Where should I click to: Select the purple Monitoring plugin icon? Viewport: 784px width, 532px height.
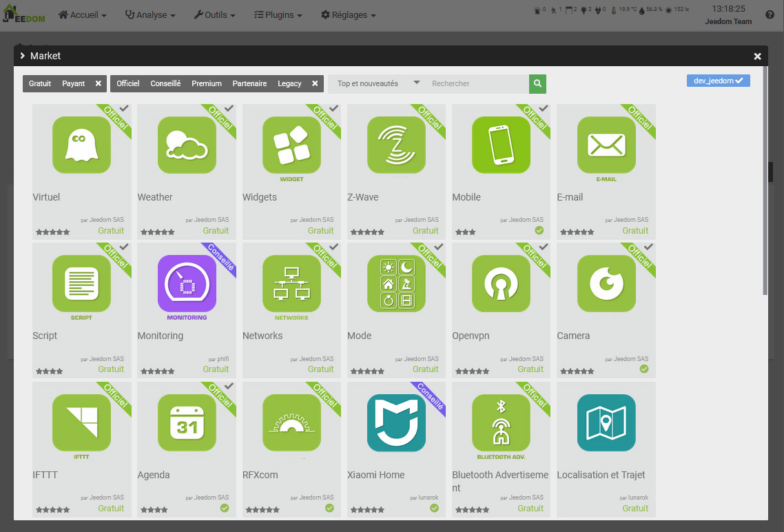(x=187, y=283)
